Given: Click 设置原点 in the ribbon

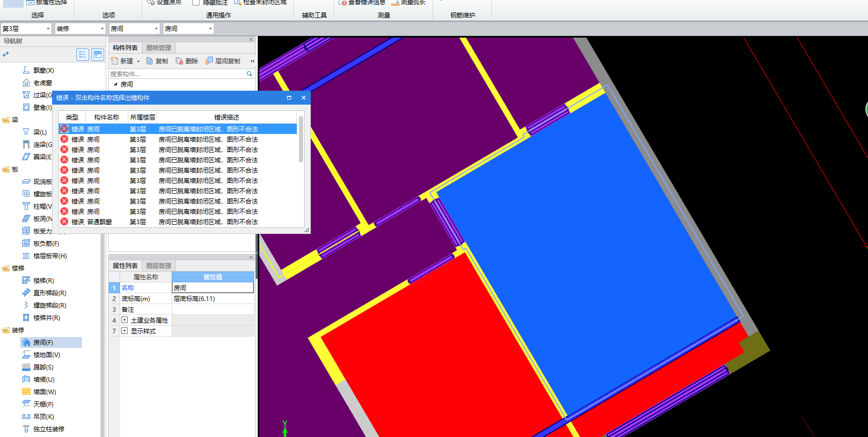Looking at the screenshot, I should [x=164, y=3].
